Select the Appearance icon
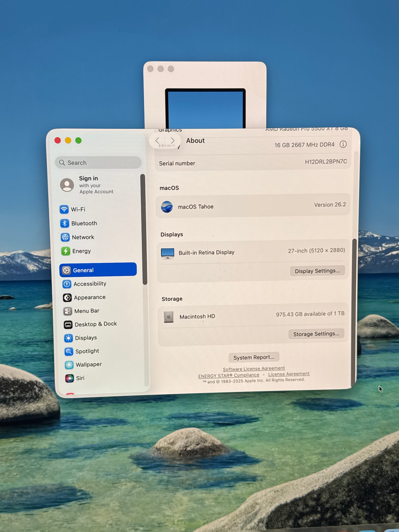Viewport: 399px width, 532px height. point(67,298)
